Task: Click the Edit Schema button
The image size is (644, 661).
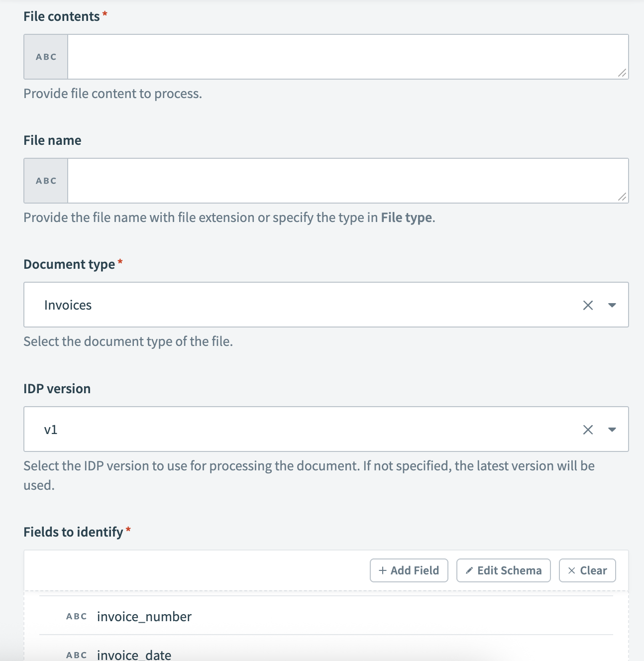Action: tap(503, 570)
